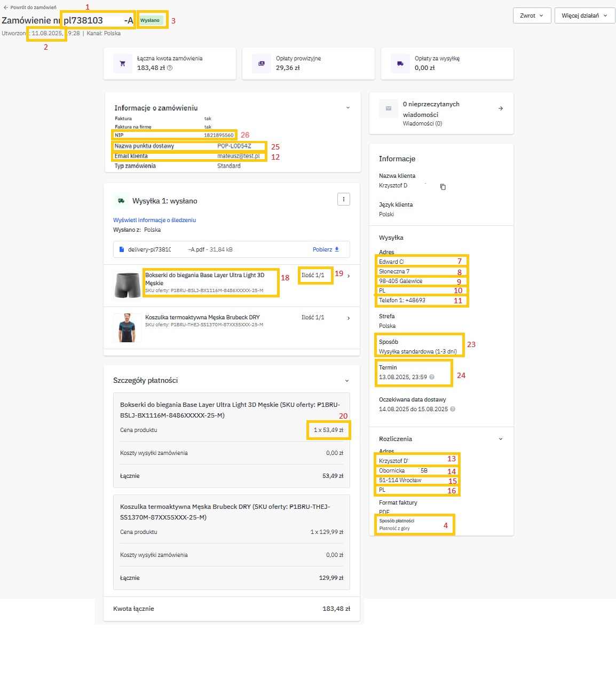This screenshot has height=692, width=616.
Task: Open the Zwrot dropdown
Action: (531, 15)
